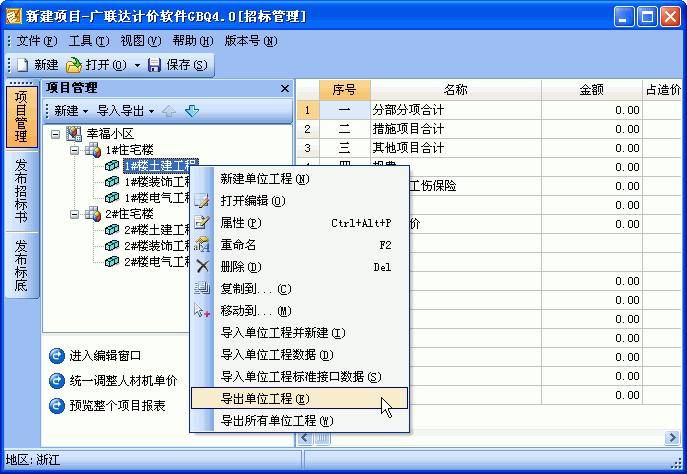Image resolution: width=687 pixels, height=474 pixels.
Task: Choose 导出单位工程 from context menu
Action: pos(300,399)
